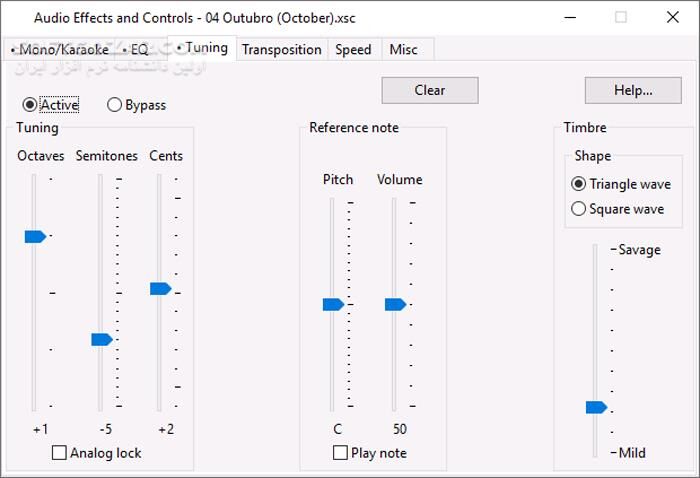Screen dimensions: 700x478
Task: Choose Triangle wave shape
Action: pos(579,184)
